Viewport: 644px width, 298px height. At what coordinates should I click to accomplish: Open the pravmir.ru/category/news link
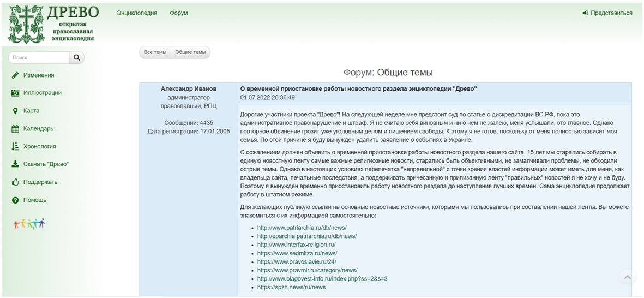(307, 270)
